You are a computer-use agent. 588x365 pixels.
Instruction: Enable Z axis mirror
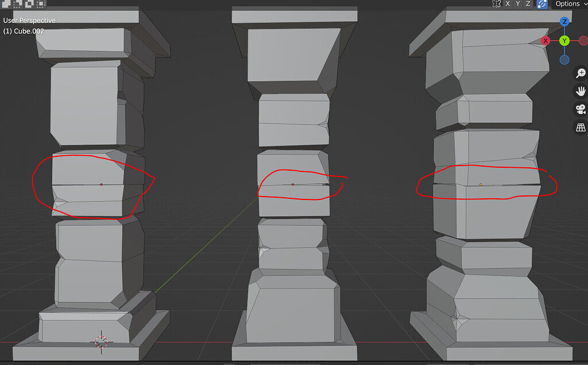[527, 4]
